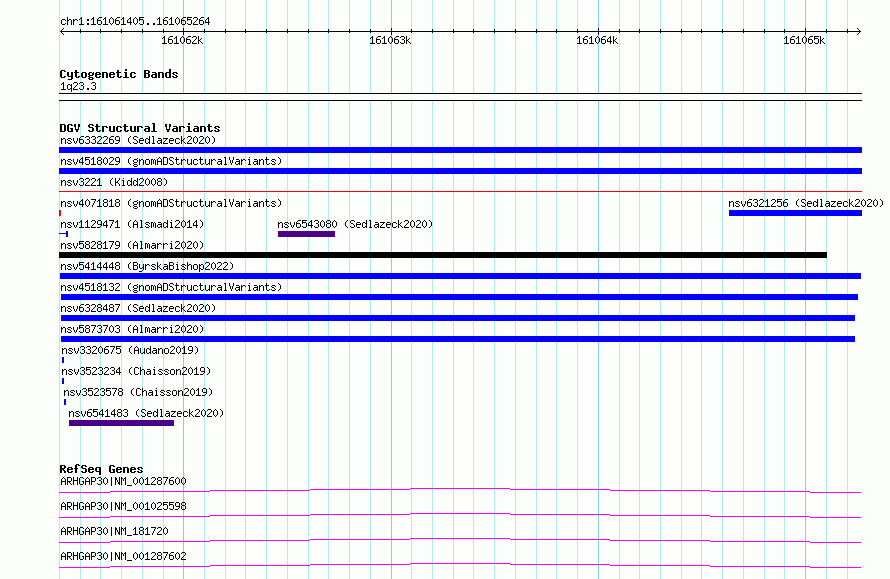Open the nsv5414448 (ByrskaBishop2022) label
The height and width of the screenshot is (579, 890).
point(147,266)
